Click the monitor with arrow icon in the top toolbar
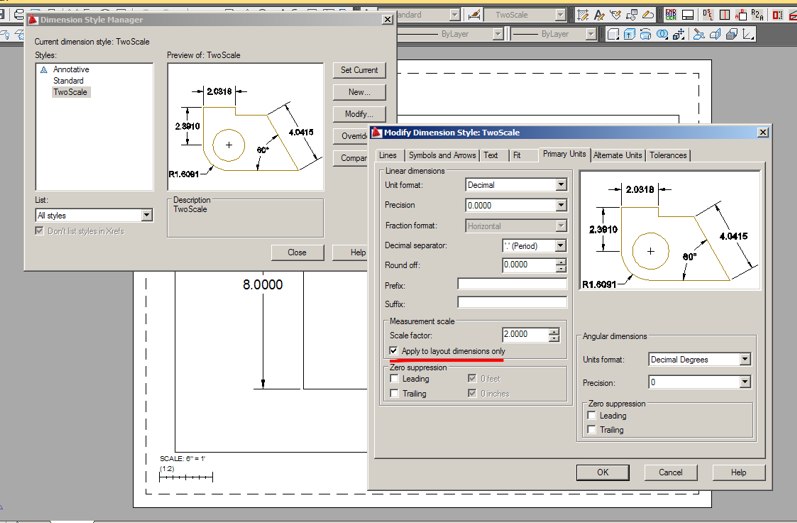The width and height of the screenshot is (797, 523). pyautogui.click(x=632, y=15)
